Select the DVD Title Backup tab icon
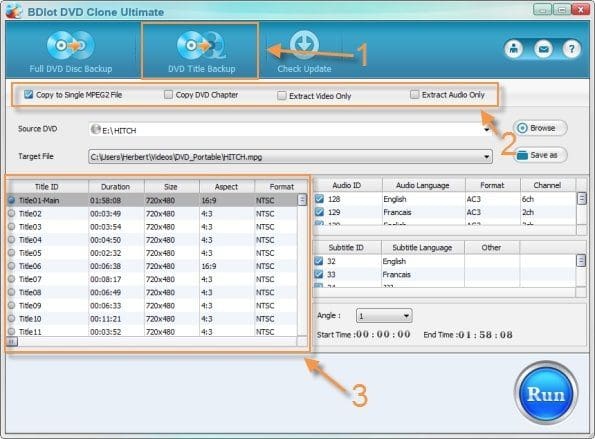This screenshot has width=595, height=439. click(x=201, y=45)
